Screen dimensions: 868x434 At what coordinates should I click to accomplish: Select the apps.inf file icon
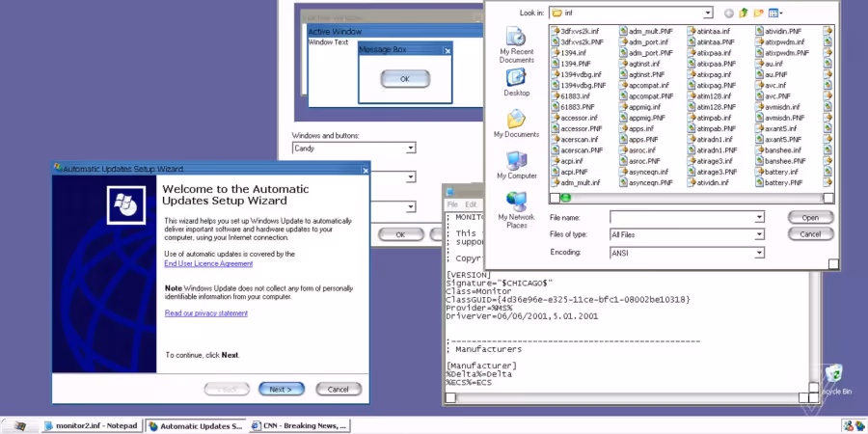[624, 128]
